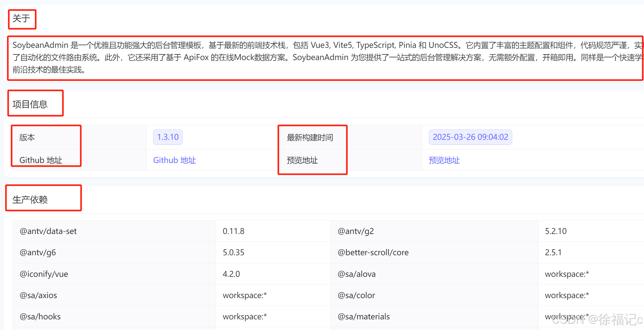Select the 5.2.10 version value
644x330 pixels.
pos(556,231)
